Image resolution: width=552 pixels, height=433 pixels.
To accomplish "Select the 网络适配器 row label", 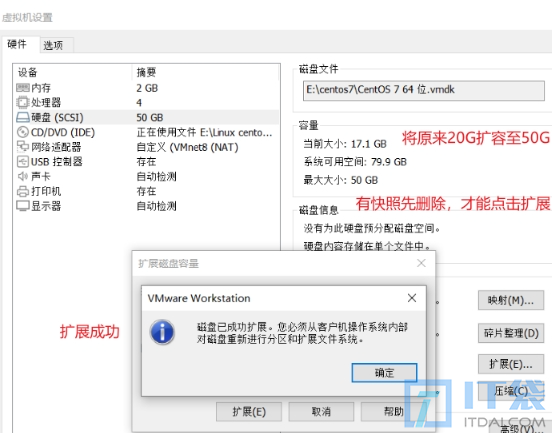I will click(x=56, y=147).
